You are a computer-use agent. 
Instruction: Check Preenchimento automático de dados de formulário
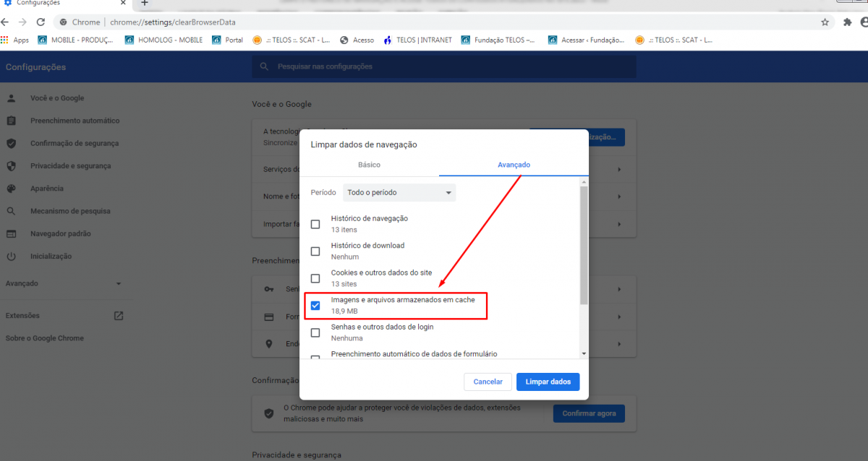pos(315,358)
